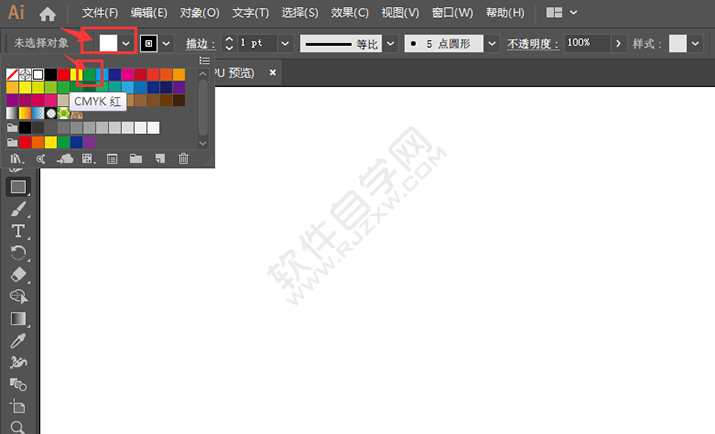
Task: Select the Rectangle tool
Action: pos(18,187)
